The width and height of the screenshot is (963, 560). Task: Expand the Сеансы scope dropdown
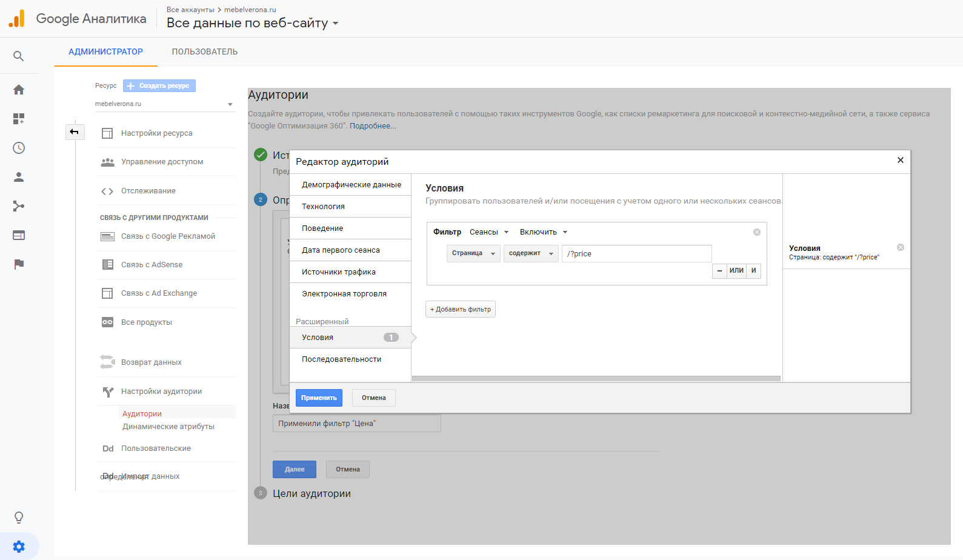[x=489, y=232]
